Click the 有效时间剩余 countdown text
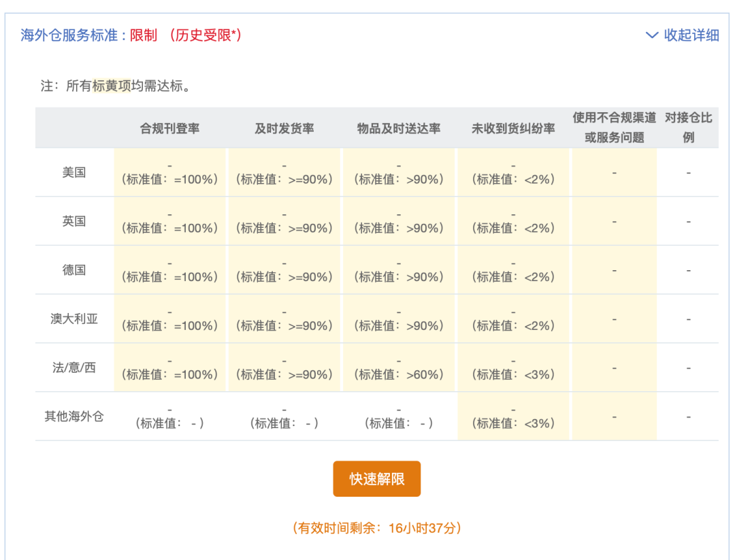The height and width of the screenshot is (560, 735). click(x=377, y=528)
